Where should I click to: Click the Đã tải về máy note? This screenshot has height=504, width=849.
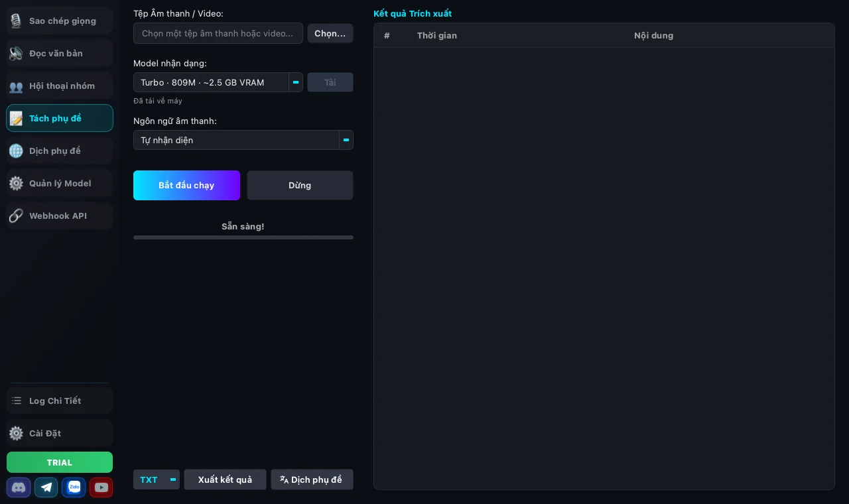tap(158, 101)
